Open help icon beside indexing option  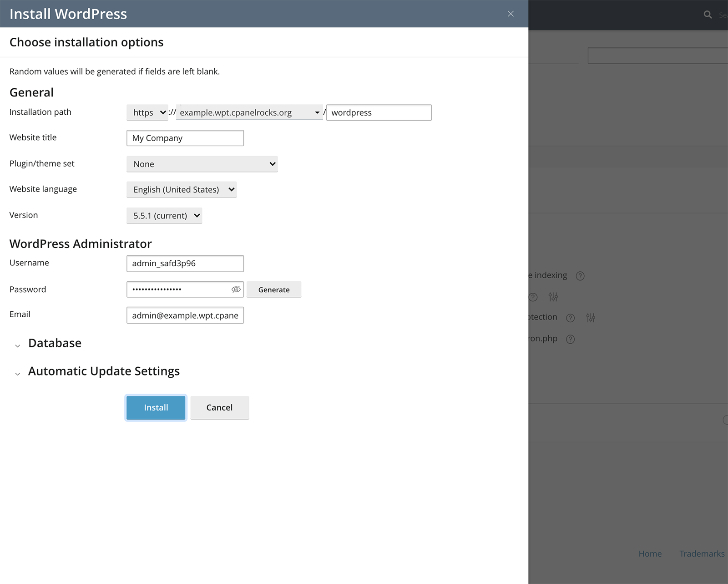pyautogui.click(x=580, y=276)
